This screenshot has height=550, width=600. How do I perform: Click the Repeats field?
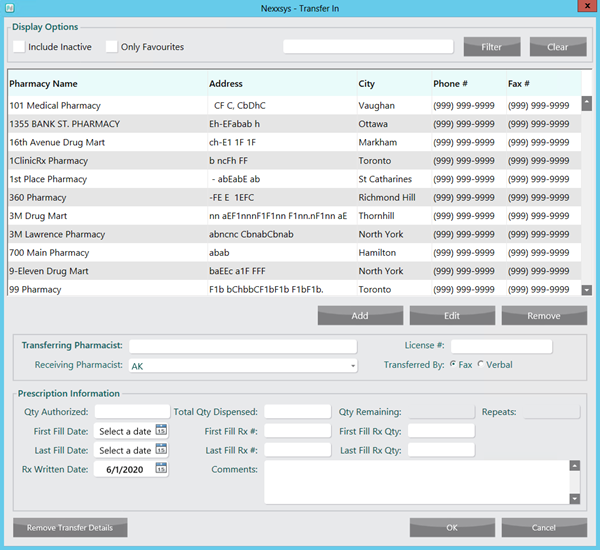pyautogui.click(x=551, y=412)
